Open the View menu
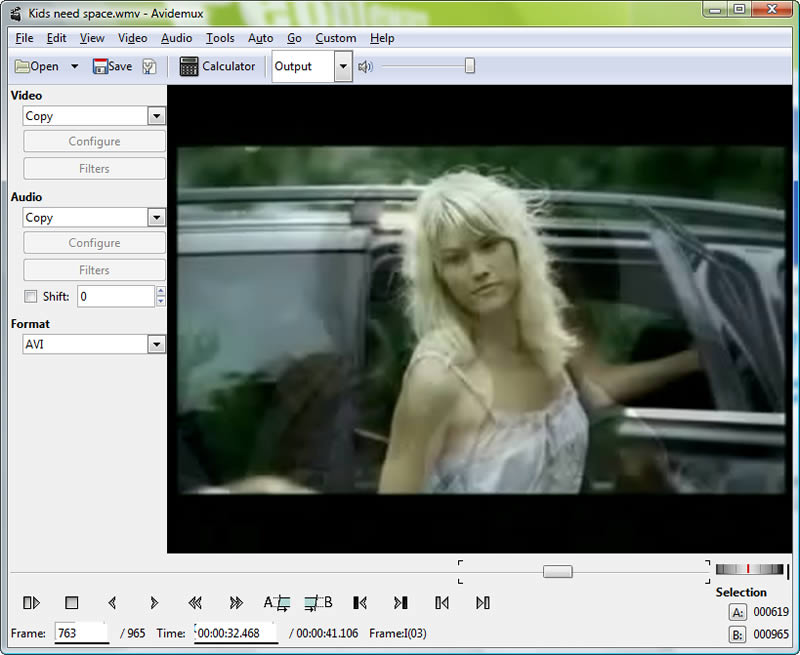 click(92, 38)
